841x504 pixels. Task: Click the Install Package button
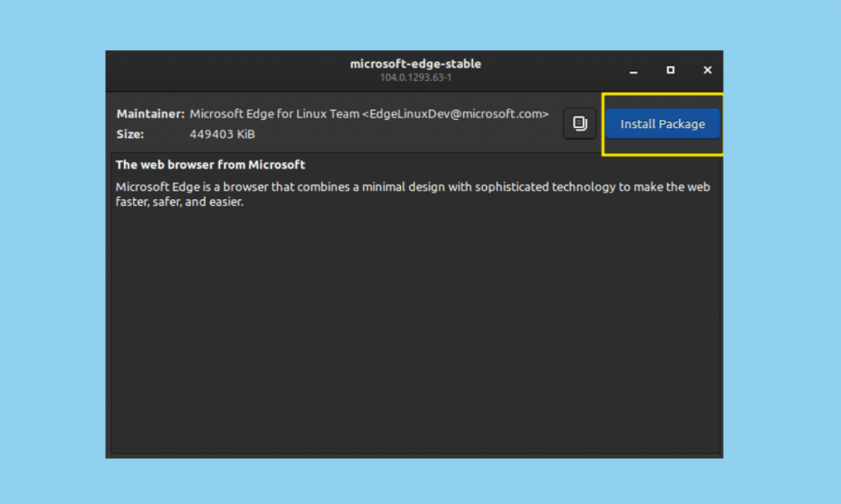point(663,124)
